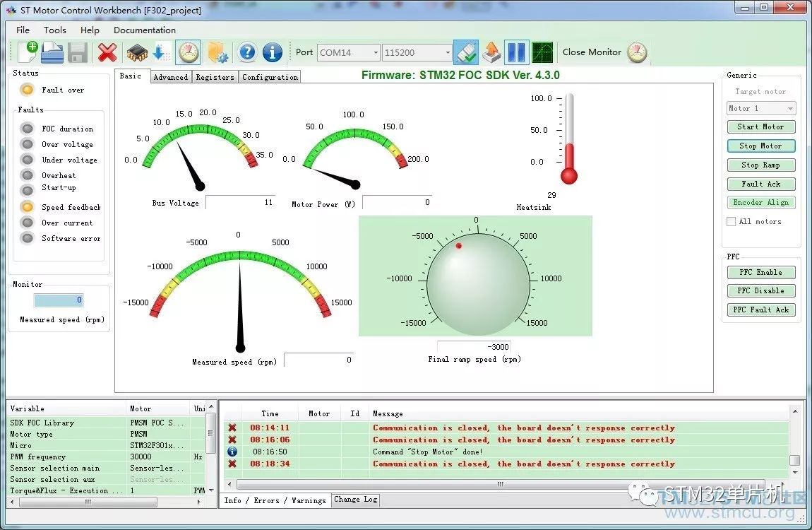Open the Documentation menu

pos(145,30)
